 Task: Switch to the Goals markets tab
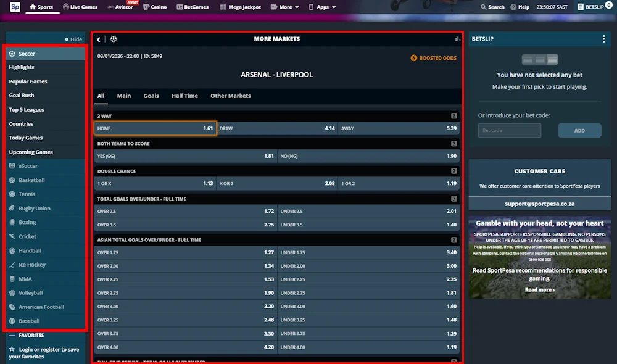tap(151, 96)
